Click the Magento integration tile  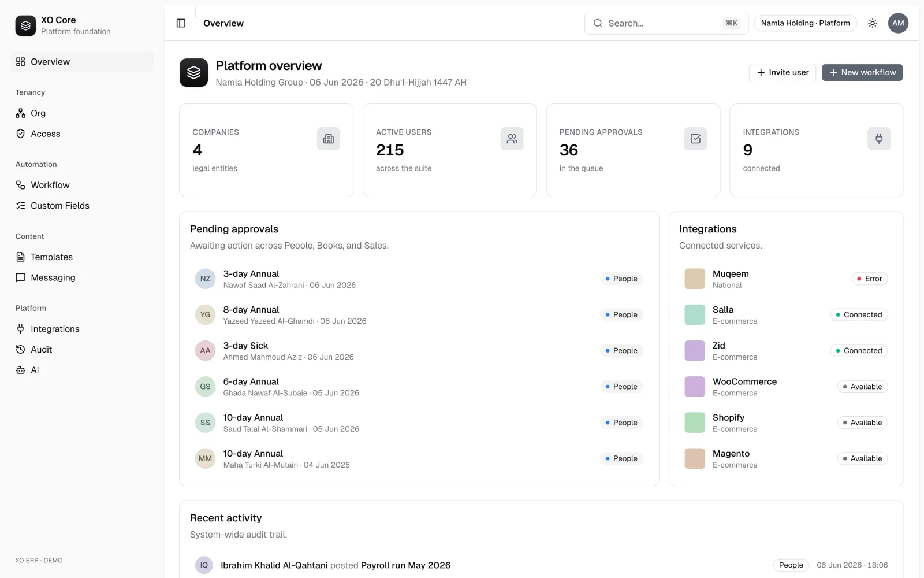[x=695, y=458]
